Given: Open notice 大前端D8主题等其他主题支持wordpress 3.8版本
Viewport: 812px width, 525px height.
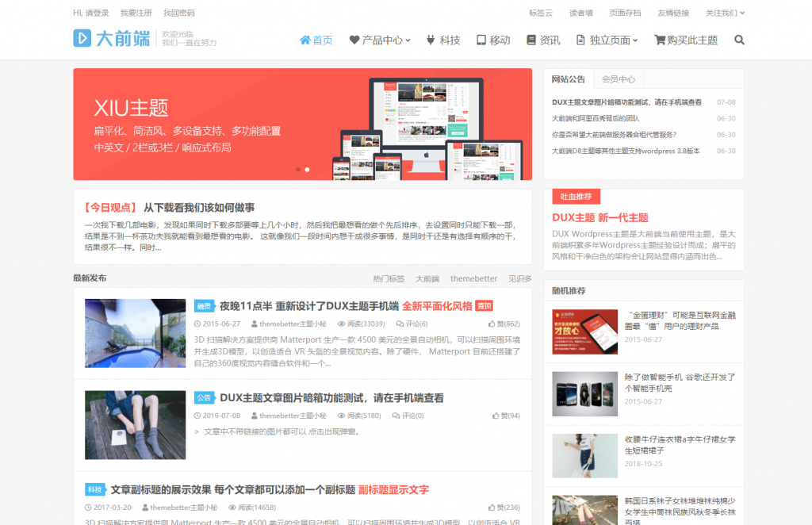Looking at the screenshot, I should 626,151.
